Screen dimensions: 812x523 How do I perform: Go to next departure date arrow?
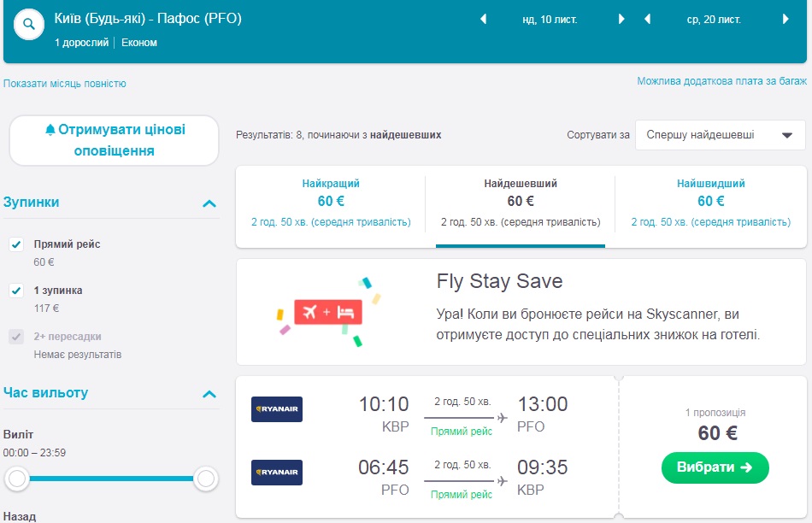tap(622, 19)
